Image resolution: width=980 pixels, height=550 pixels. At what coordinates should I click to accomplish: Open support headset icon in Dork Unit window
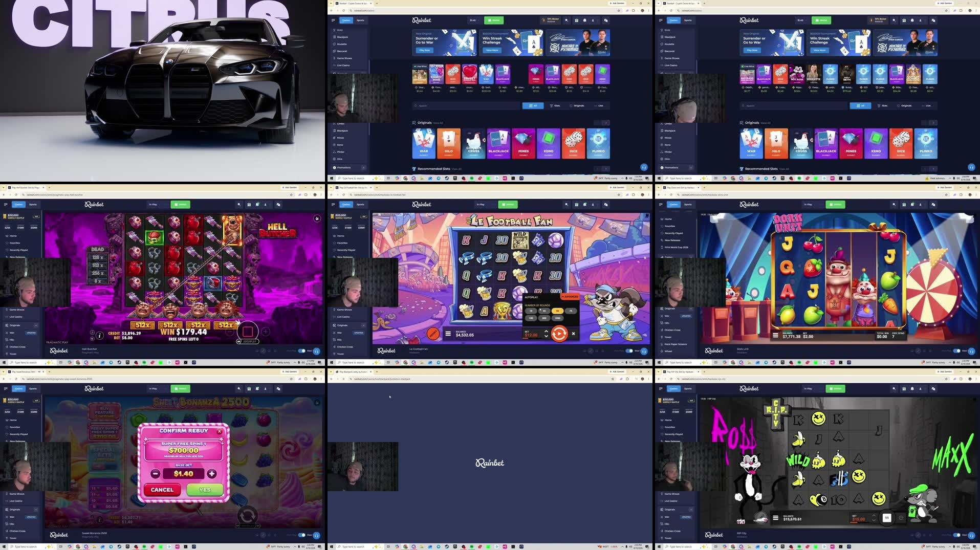[971, 351]
